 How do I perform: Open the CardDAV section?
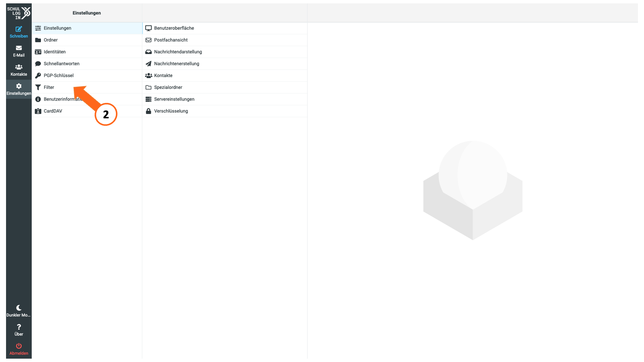(87, 111)
